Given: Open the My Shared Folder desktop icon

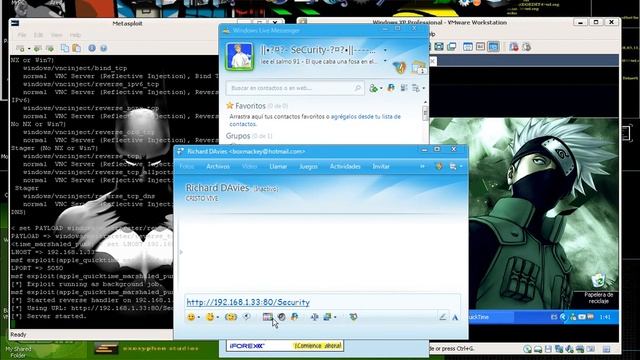Looking at the screenshot, I should (18, 351).
